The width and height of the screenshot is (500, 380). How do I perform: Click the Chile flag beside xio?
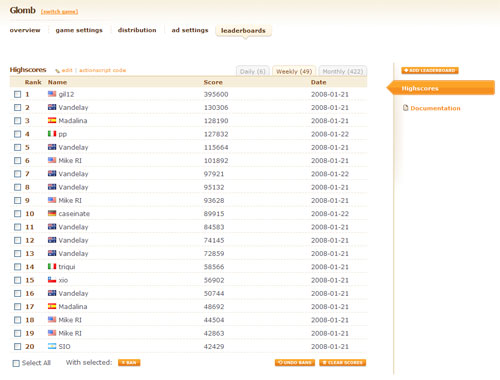[52, 280]
